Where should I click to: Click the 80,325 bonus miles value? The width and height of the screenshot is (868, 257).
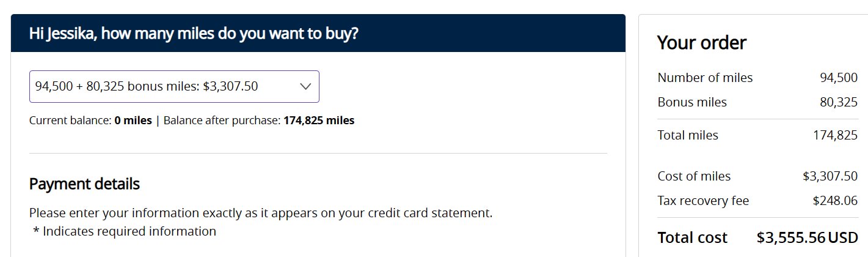tap(839, 102)
